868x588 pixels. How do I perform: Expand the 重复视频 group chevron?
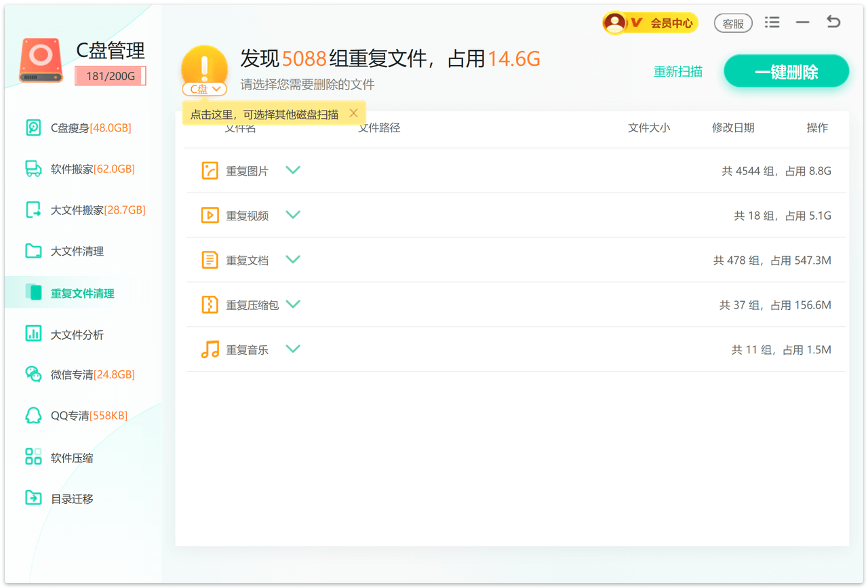point(293,214)
